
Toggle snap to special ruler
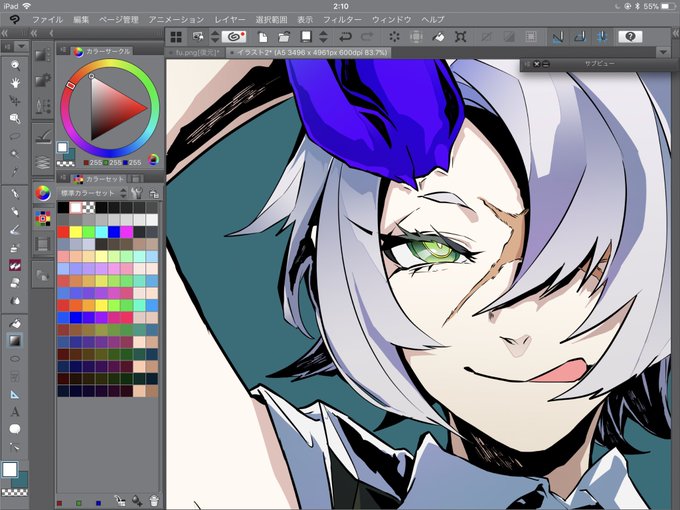point(580,37)
